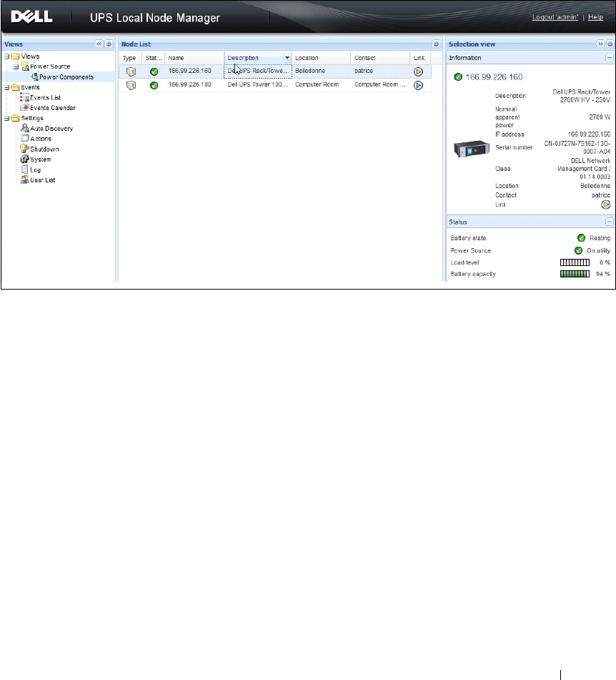
Task: Open Events List tree item
Action: point(45,97)
